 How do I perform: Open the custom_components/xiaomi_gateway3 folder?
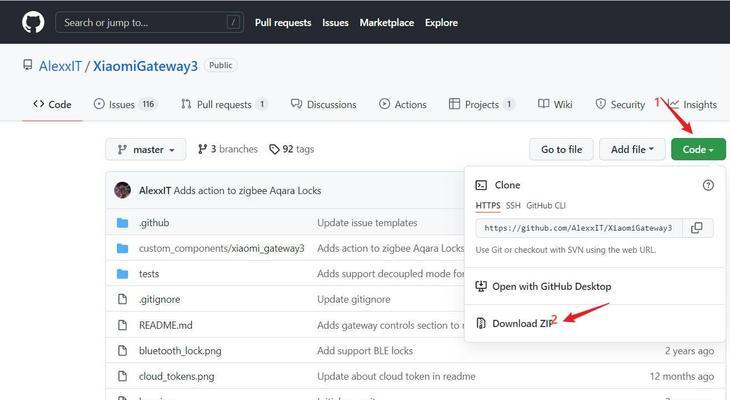[222, 248]
